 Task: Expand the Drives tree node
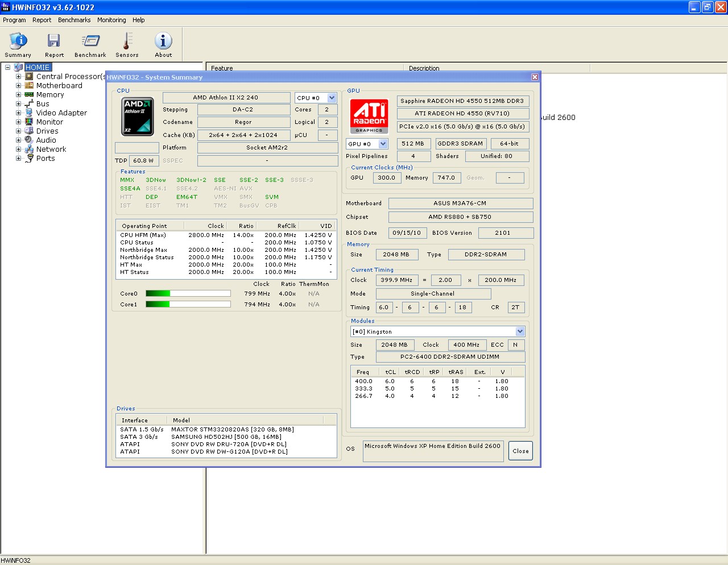pos(18,131)
